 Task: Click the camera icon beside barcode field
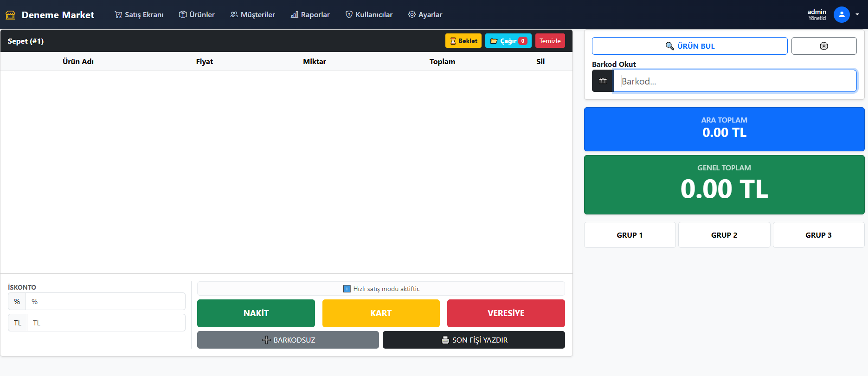point(603,81)
